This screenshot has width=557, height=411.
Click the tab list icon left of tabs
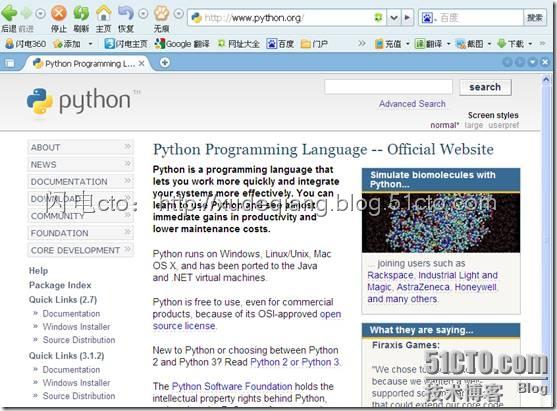point(10,63)
